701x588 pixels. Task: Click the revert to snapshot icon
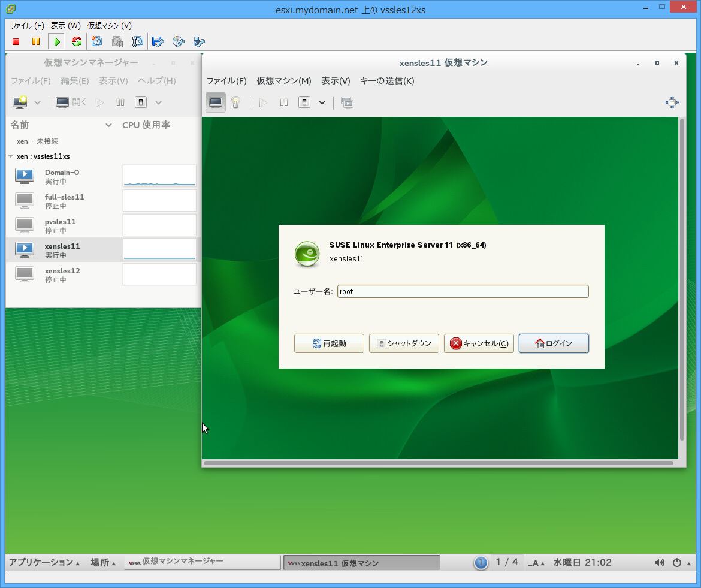pyautogui.click(x=117, y=41)
